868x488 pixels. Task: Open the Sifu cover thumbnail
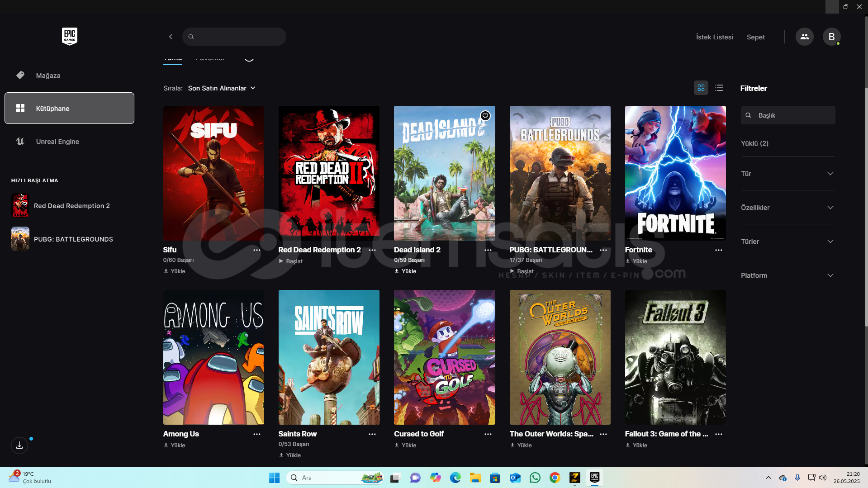tap(213, 173)
